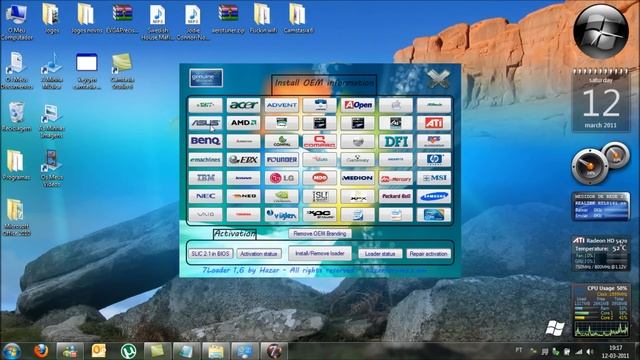Screen dimensions: 640x360
Task: Select Microsoft Office 2010 desktop folder
Action: point(16,218)
